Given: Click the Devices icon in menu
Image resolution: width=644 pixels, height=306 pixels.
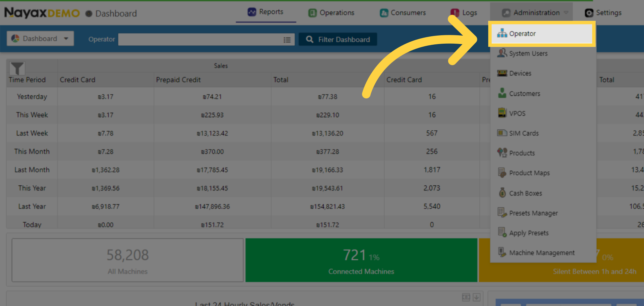Looking at the screenshot, I should [x=502, y=73].
